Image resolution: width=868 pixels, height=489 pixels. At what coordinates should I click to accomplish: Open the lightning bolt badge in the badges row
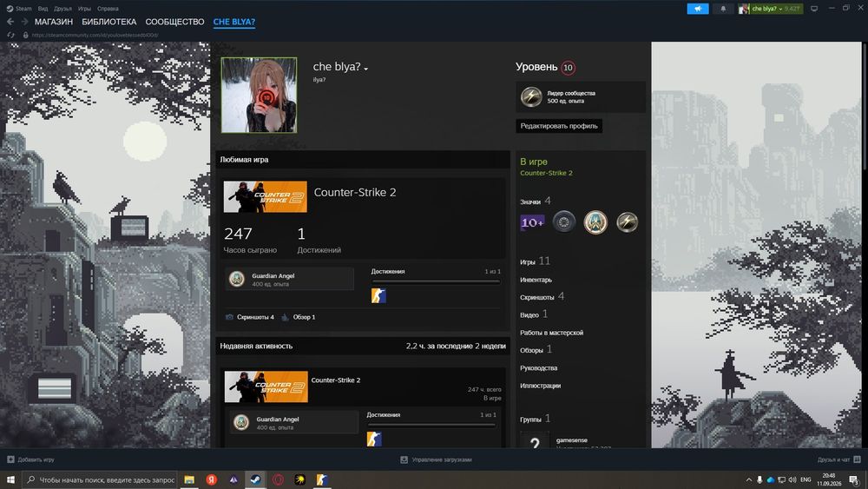coord(628,222)
